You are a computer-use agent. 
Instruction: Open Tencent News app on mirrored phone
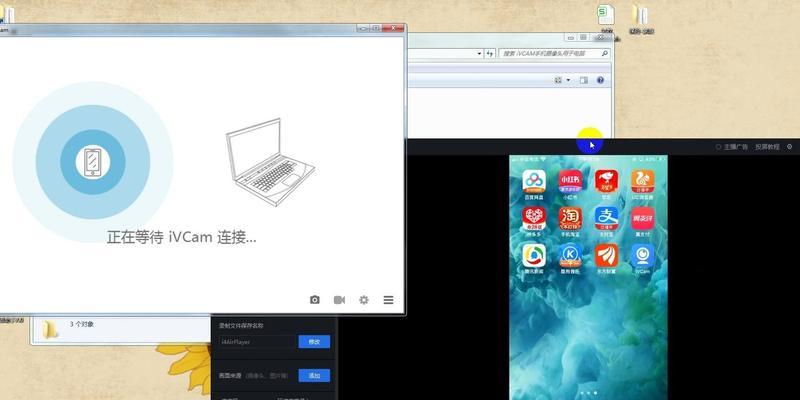click(x=534, y=255)
